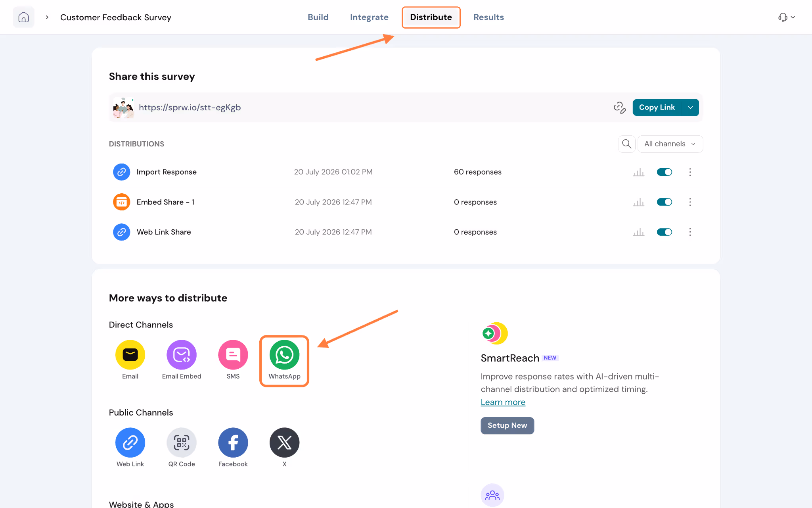Click the survey URL sprw.io/stt-egKgb

[190, 108]
